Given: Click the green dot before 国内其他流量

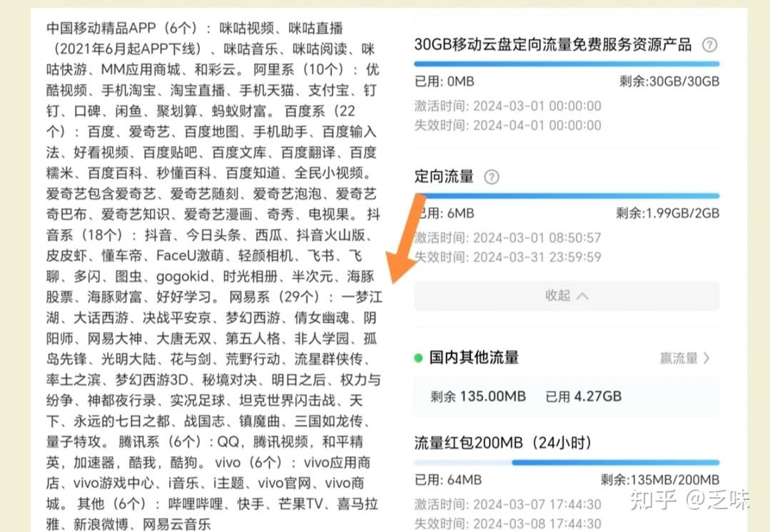Looking at the screenshot, I should [x=418, y=358].
